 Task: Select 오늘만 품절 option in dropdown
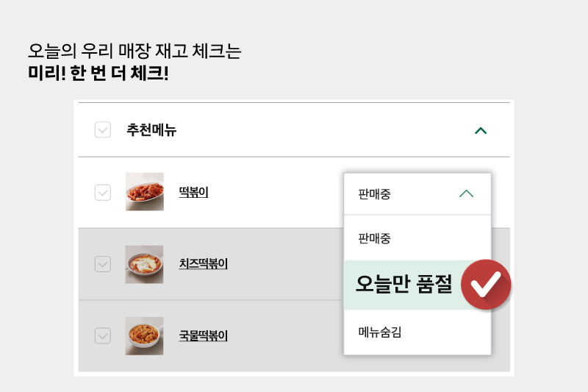[403, 285]
